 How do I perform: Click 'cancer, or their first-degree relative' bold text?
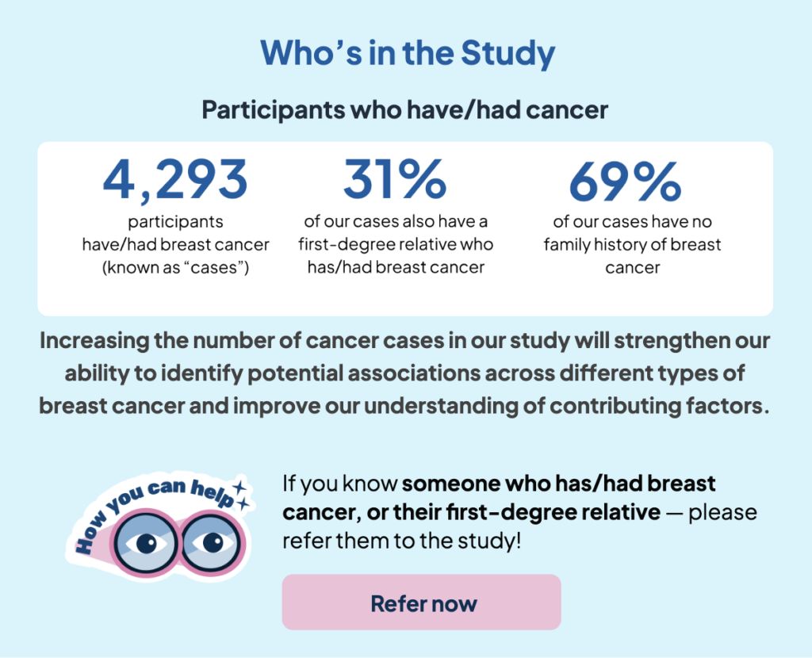coord(471,512)
